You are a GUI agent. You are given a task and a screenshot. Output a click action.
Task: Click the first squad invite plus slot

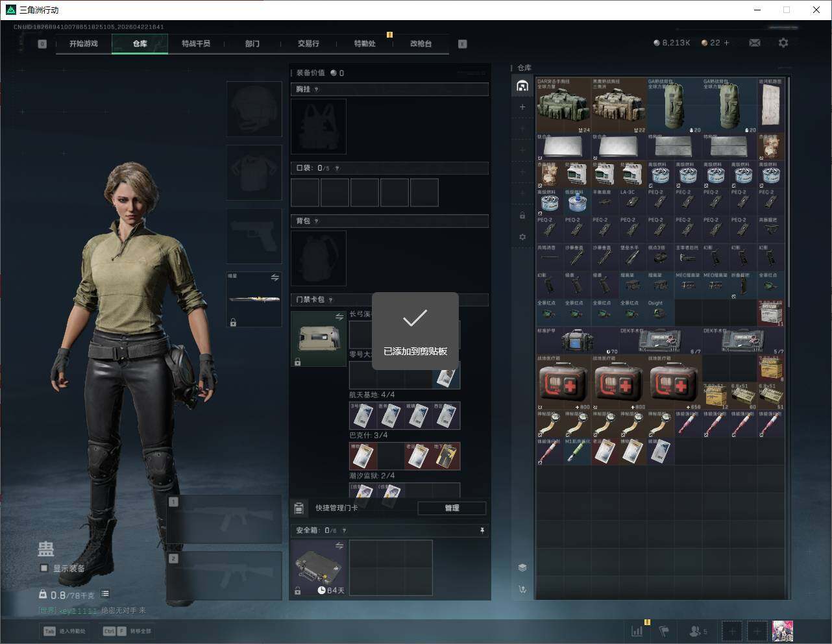(x=732, y=631)
